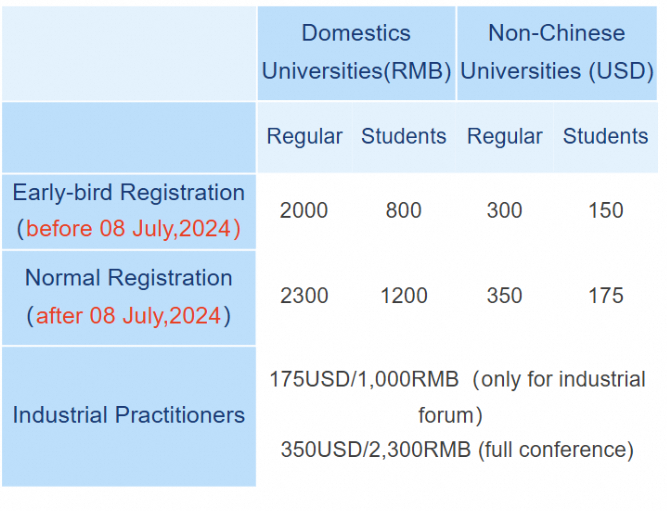Click the 2000 early-bird regular price

click(304, 211)
